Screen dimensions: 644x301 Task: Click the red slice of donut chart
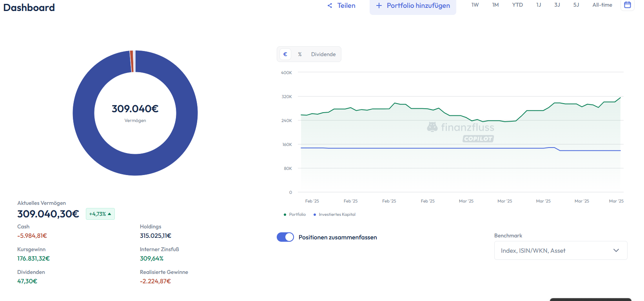132,61
